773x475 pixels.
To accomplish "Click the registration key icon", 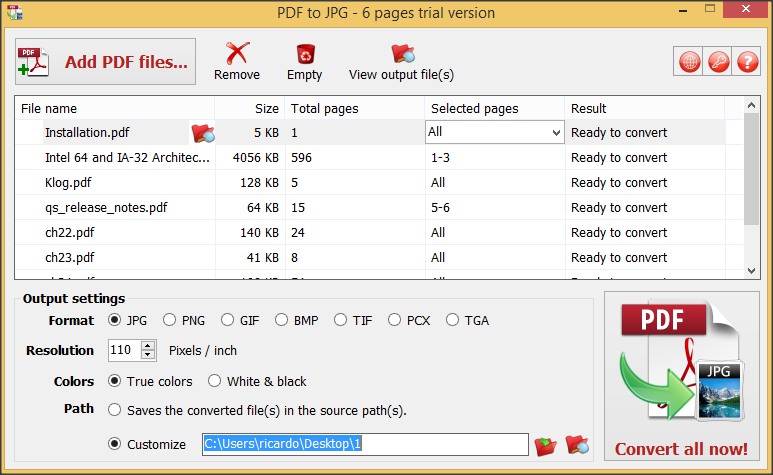I will click(x=718, y=62).
